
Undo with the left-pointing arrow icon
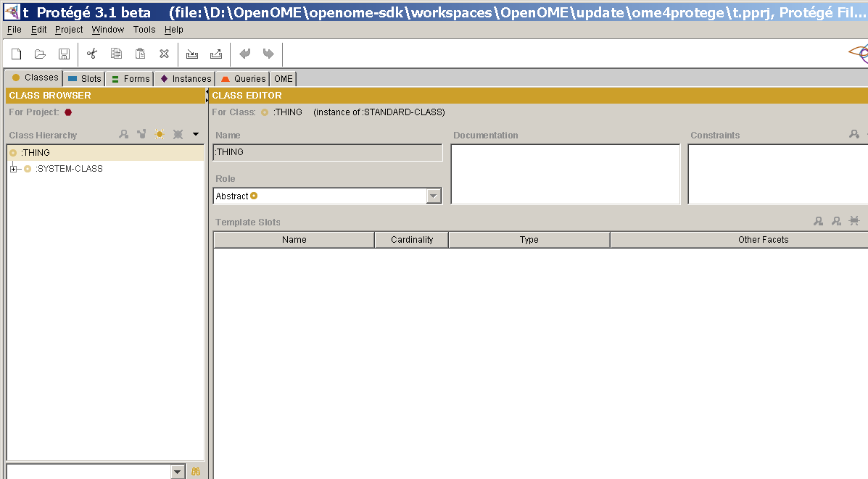(x=244, y=53)
